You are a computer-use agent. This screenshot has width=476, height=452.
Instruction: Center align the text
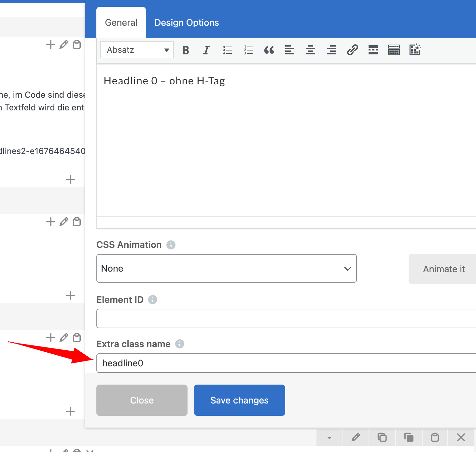[310, 50]
